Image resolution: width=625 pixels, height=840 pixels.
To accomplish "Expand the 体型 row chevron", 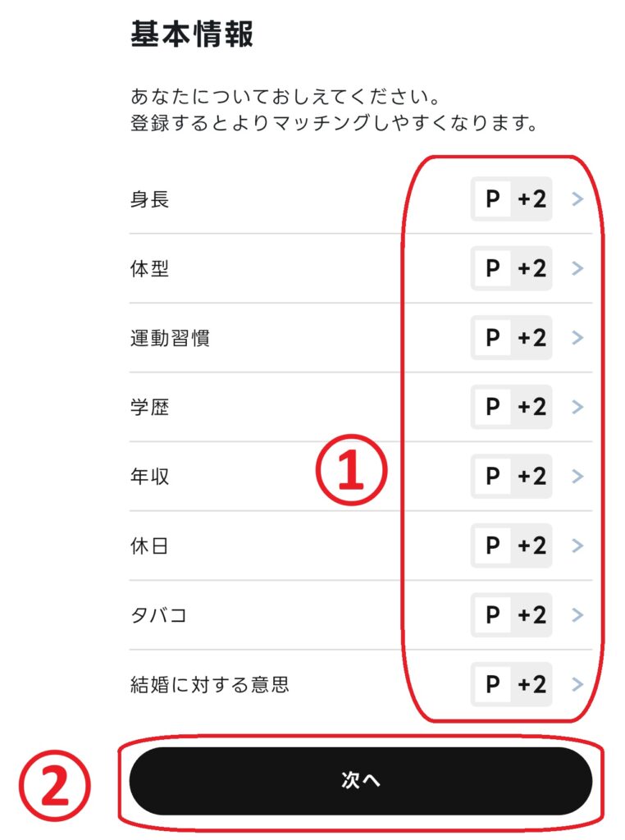I will coord(577,268).
